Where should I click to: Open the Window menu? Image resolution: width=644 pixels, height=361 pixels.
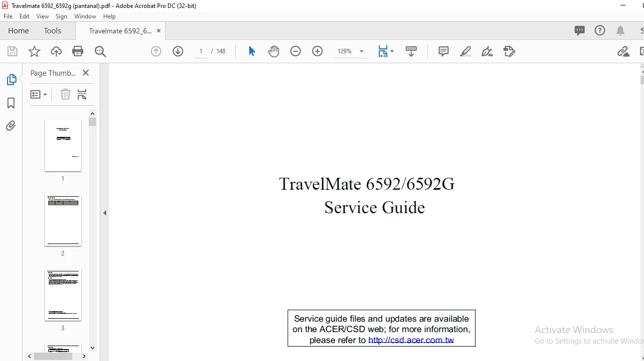point(85,16)
